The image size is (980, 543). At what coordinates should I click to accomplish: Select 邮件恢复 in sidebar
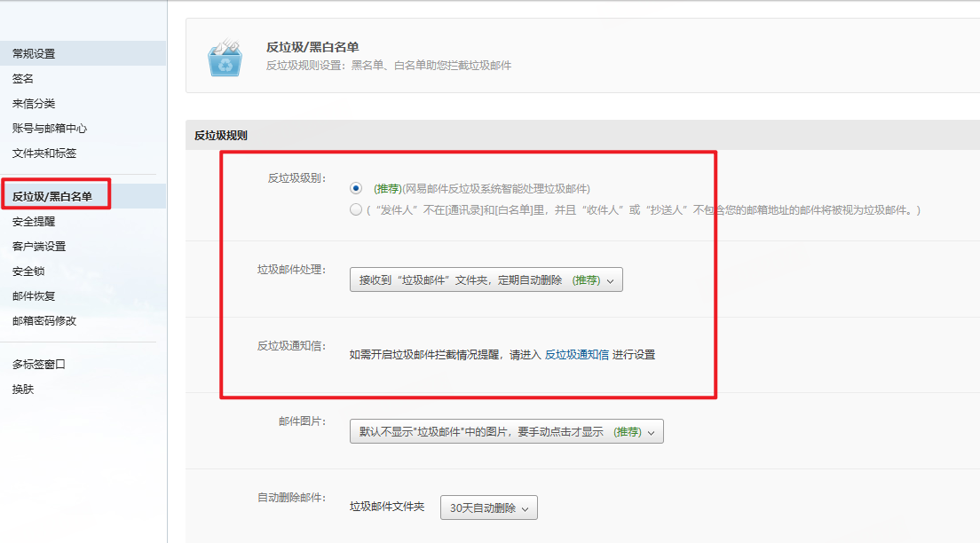coord(34,296)
